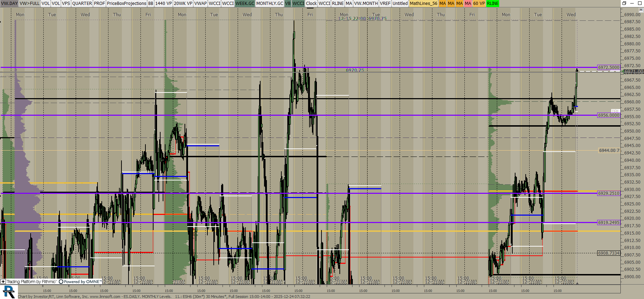Click the PriceBoxProjections button
The width and height of the screenshot is (644, 299).
click(126, 3)
